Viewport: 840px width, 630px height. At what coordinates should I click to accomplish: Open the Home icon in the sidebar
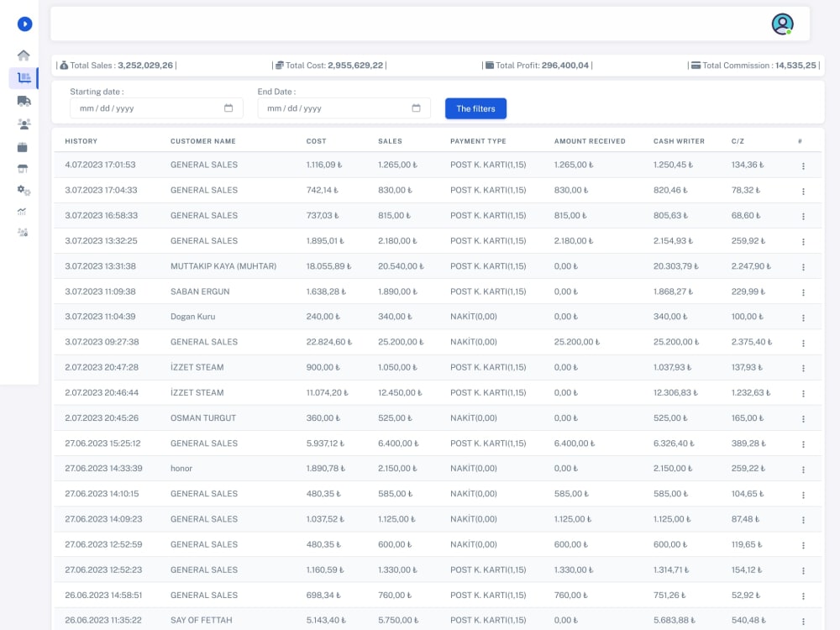[24, 55]
